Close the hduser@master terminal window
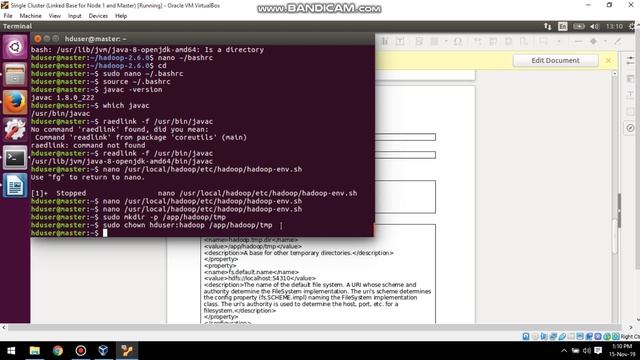640x360 pixels. pos(38,39)
